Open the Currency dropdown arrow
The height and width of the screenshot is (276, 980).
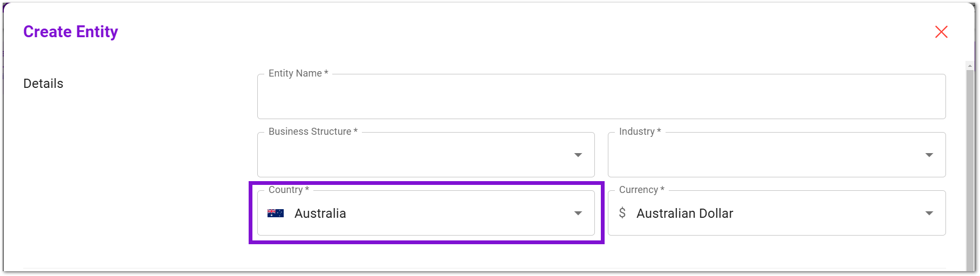[x=929, y=213]
